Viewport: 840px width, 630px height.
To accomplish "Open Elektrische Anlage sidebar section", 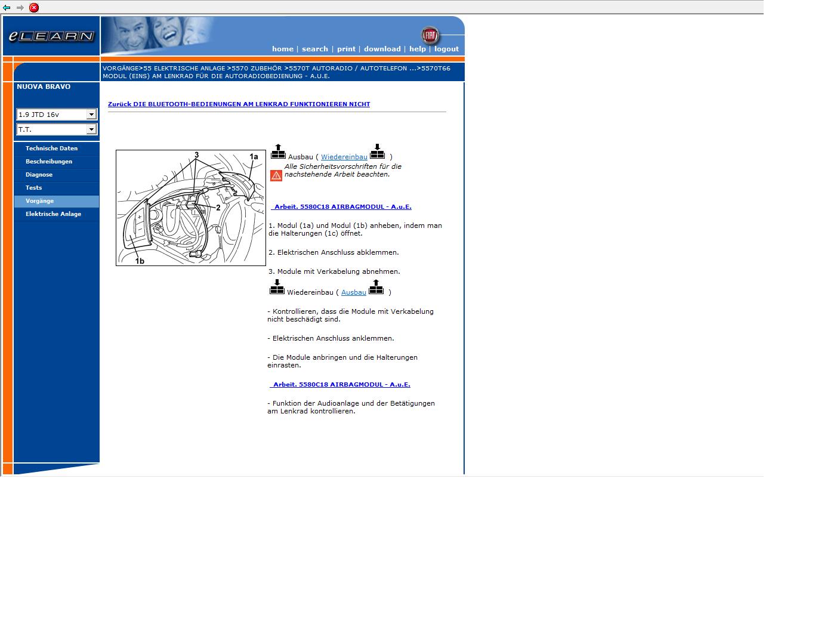I will click(x=53, y=214).
